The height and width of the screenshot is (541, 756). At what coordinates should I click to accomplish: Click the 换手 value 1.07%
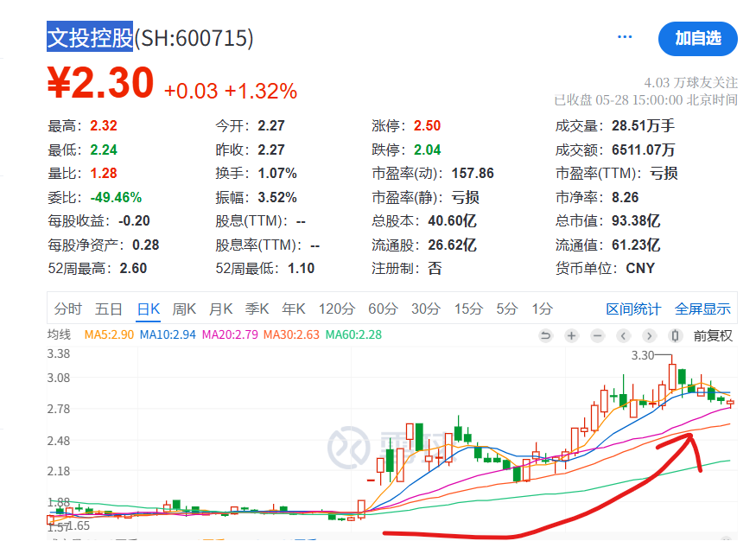tap(277, 173)
